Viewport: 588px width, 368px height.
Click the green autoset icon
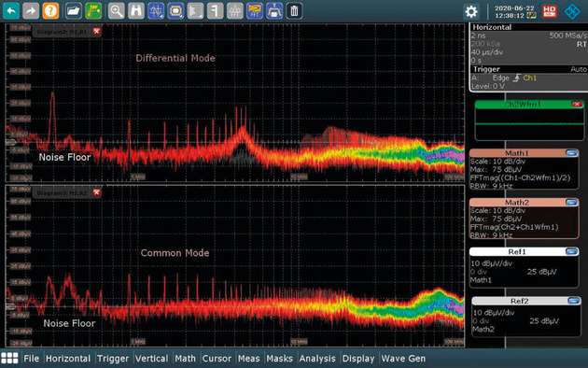tap(93, 11)
